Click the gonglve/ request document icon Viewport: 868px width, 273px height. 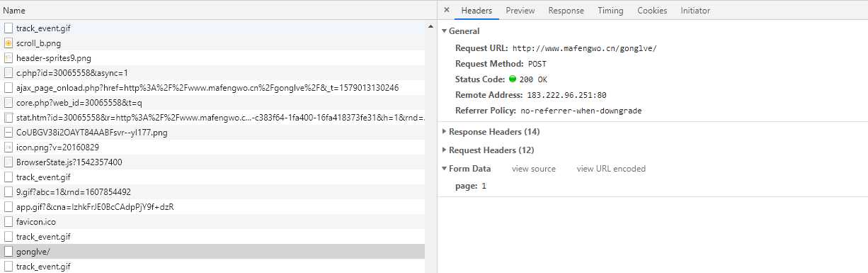click(x=8, y=252)
